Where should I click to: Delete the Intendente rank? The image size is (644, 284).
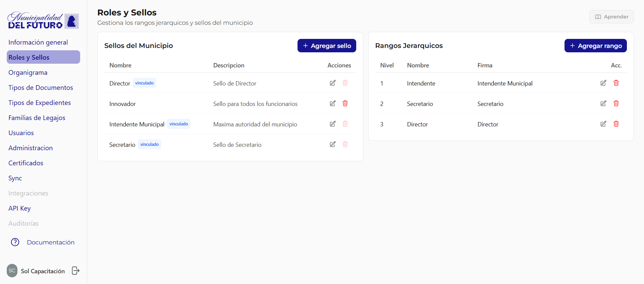616,83
